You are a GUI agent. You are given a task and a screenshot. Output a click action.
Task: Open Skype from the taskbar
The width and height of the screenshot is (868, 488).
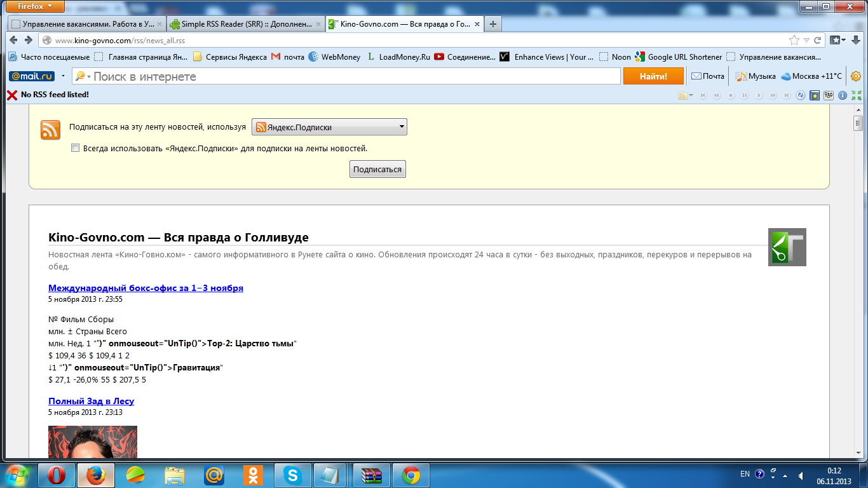pos(292,475)
